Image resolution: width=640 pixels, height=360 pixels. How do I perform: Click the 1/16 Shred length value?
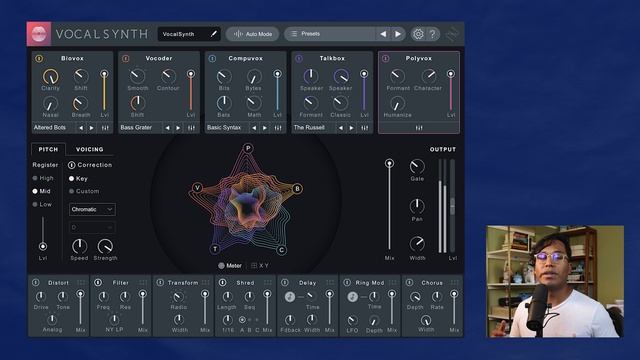[228, 330]
